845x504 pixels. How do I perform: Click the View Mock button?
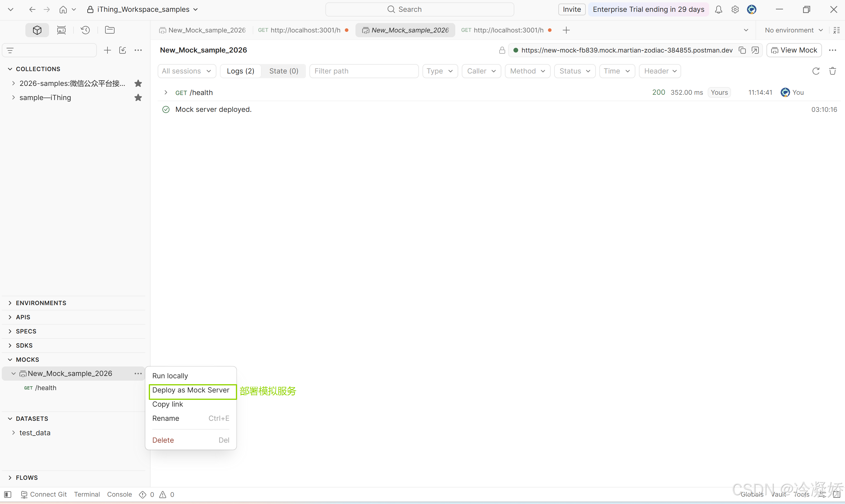tap(794, 50)
